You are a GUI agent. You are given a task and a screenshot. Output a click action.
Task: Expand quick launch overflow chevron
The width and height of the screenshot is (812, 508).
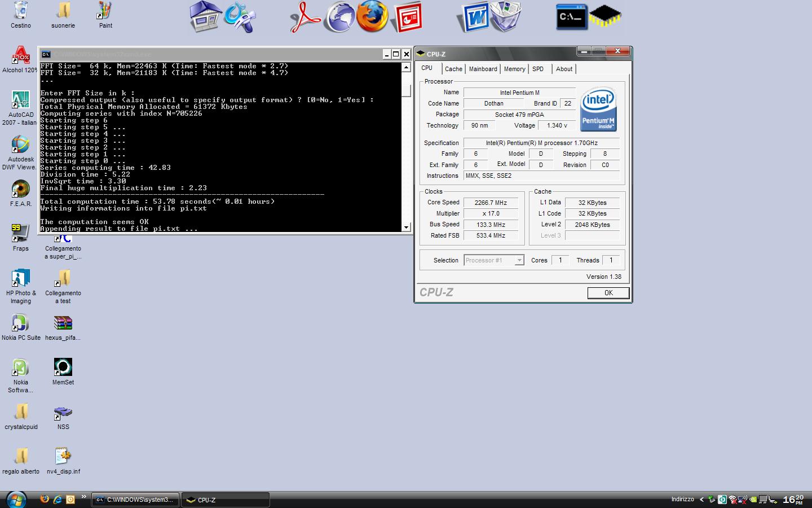point(83,497)
